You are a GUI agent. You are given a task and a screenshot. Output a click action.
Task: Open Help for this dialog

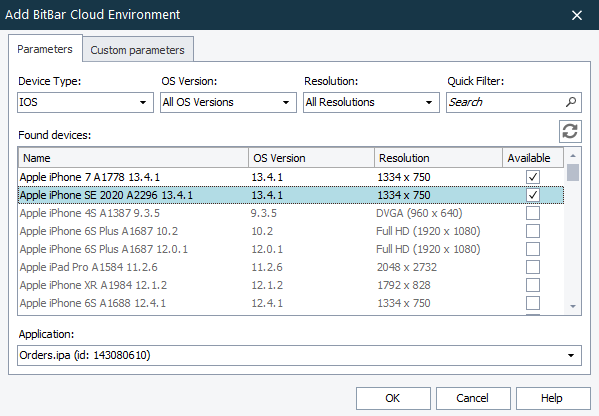(553, 398)
